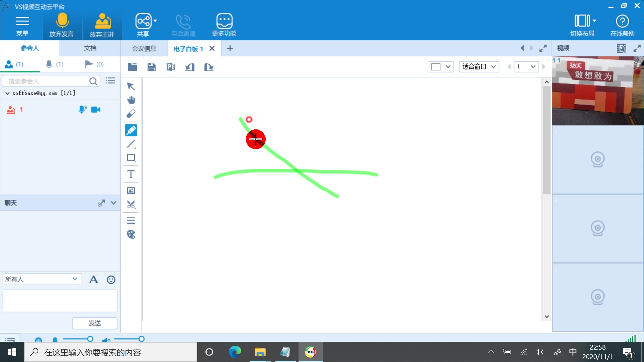Open the emoji picker smiley

coord(111,280)
